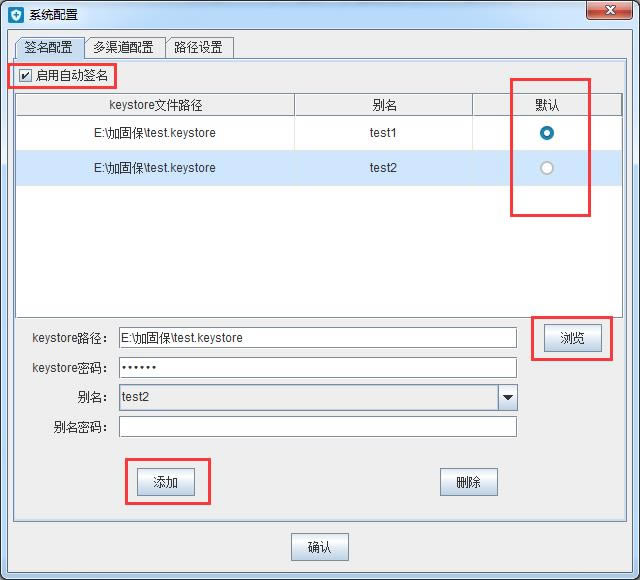The image size is (640, 580).
Task: Select the keystore path cell in test2 row
Action: 155,168
